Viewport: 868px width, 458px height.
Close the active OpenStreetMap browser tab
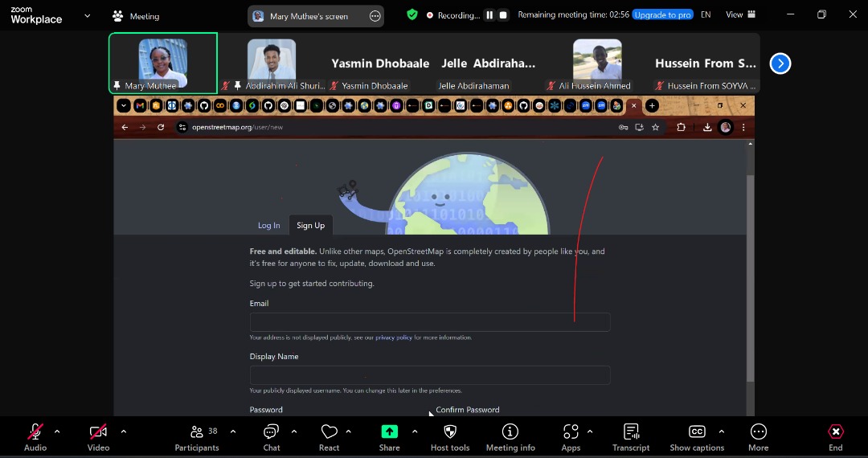[x=634, y=105]
